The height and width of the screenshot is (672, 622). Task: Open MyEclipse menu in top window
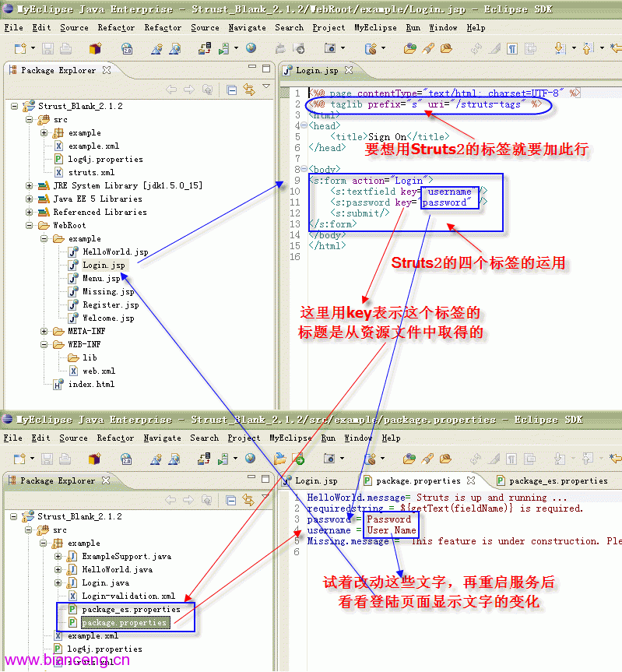point(375,28)
